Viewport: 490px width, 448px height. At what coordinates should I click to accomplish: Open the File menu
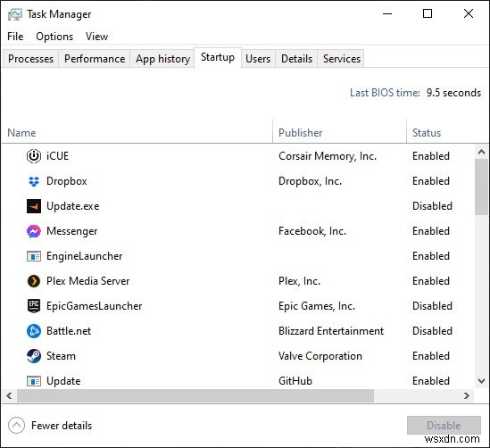15,37
